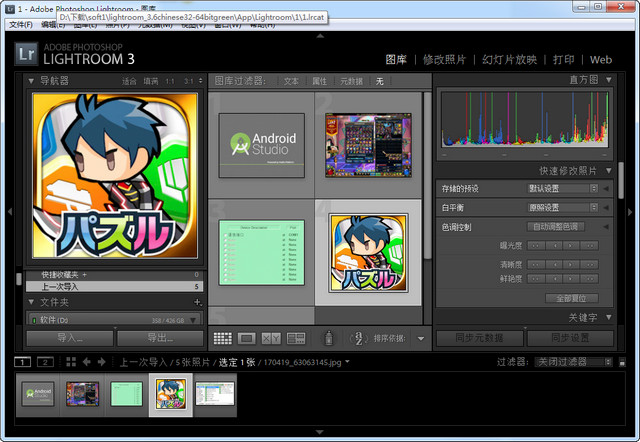640x442 pixels.
Task: Switch to grid view mode
Action: [222, 338]
